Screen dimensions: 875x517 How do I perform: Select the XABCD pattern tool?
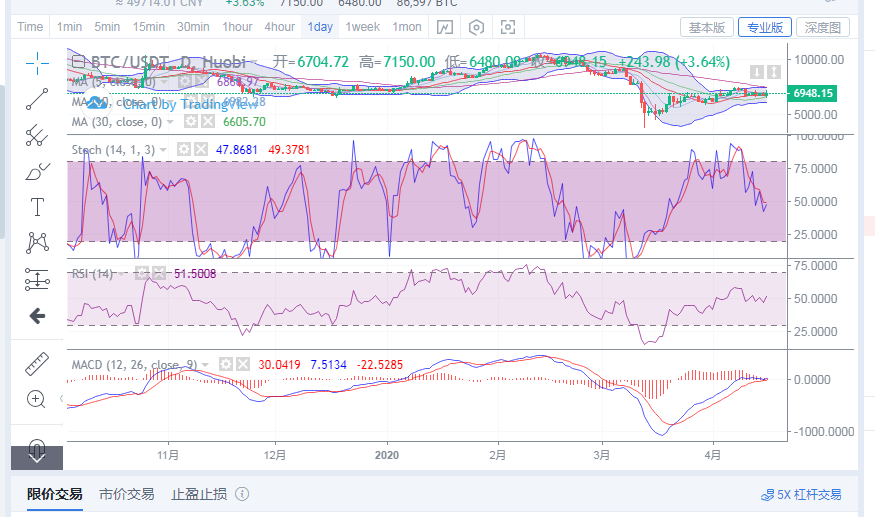tap(37, 243)
